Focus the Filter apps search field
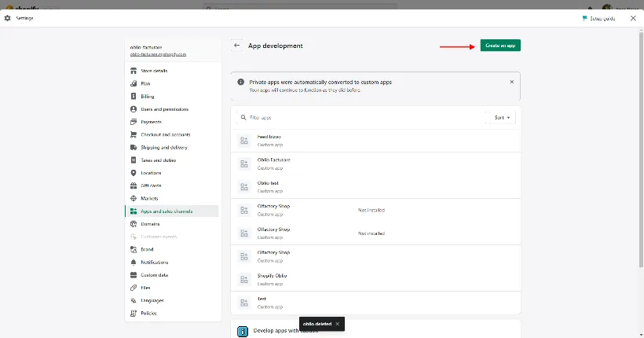Image resolution: width=644 pixels, height=338 pixels. 360,118
